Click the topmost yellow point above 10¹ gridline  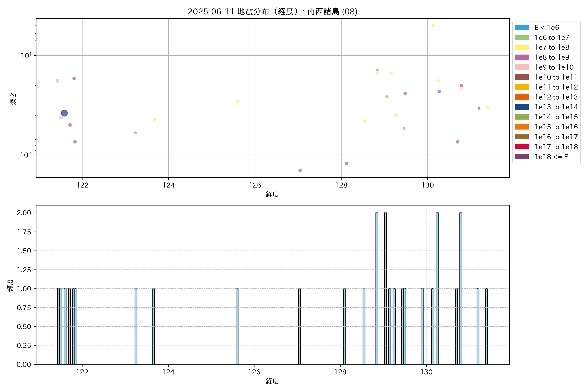click(x=433, y=26)
